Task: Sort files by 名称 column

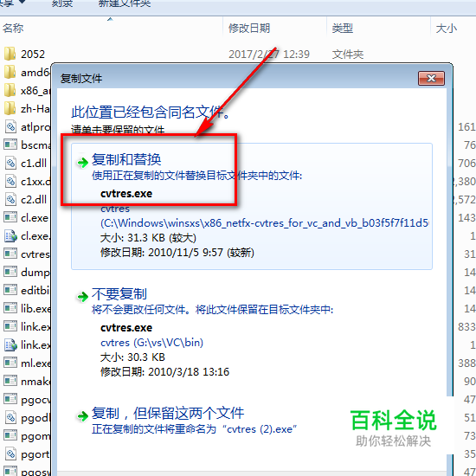Action: pos(111,28)
